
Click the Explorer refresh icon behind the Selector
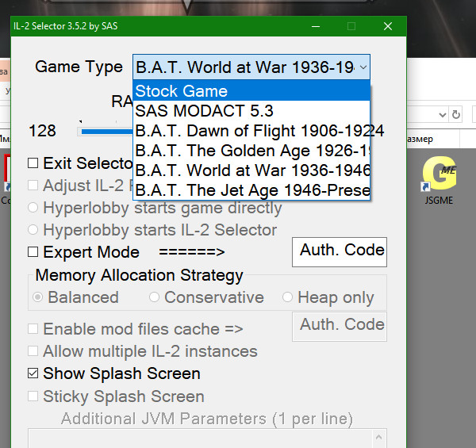[x=455, y=115]
